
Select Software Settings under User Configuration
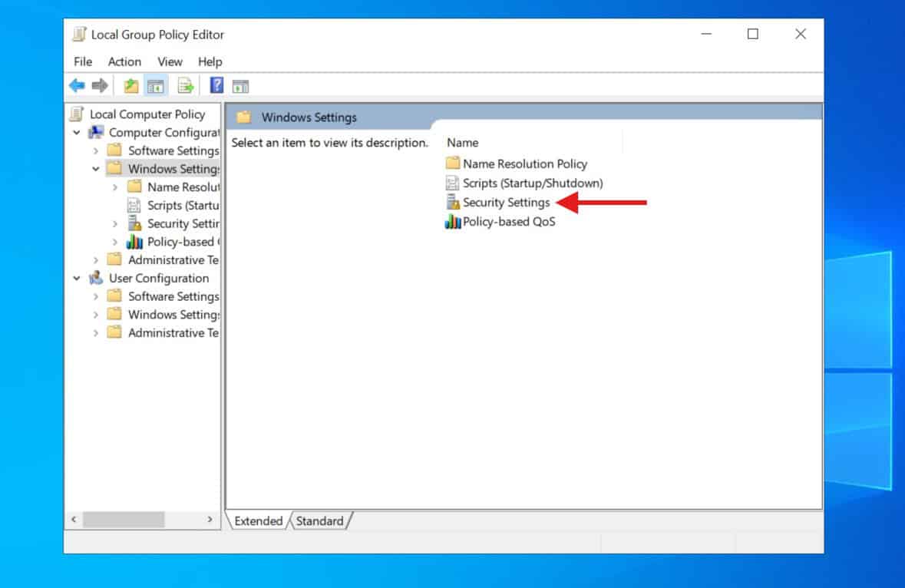(173, 296)
